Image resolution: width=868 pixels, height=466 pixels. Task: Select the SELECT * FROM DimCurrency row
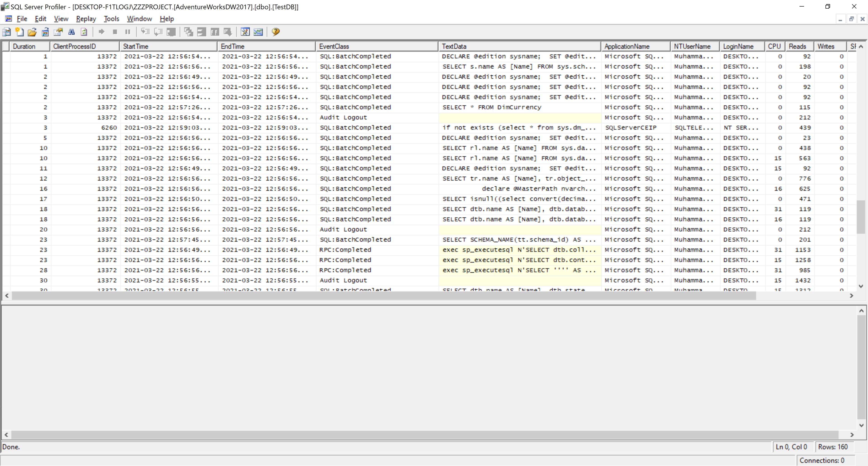[x=491, y=107]
